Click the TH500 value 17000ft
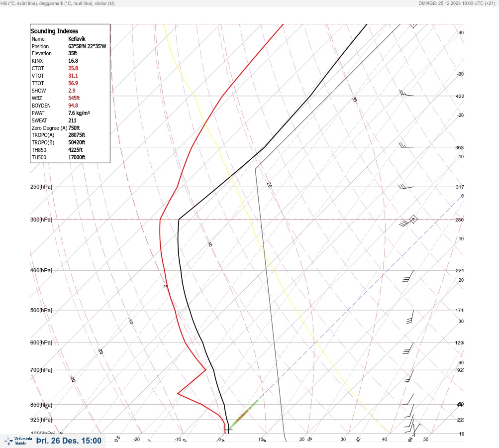This screenshot has width=499, height=448. 77,157
